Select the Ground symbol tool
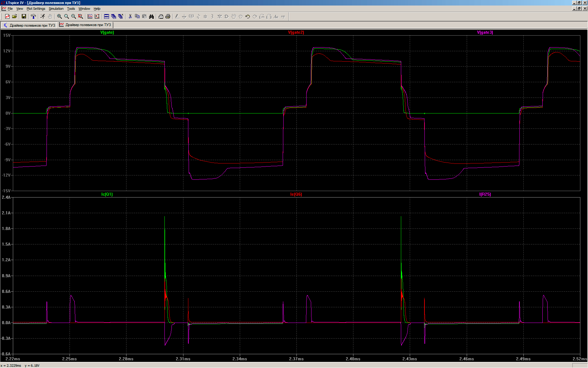588x368 pixels. (x=184, y=17)
